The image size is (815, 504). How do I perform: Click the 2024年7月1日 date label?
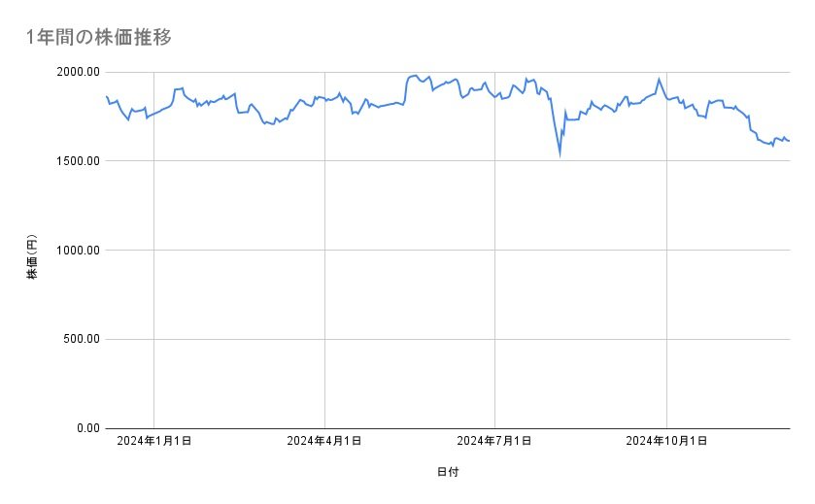494,442
